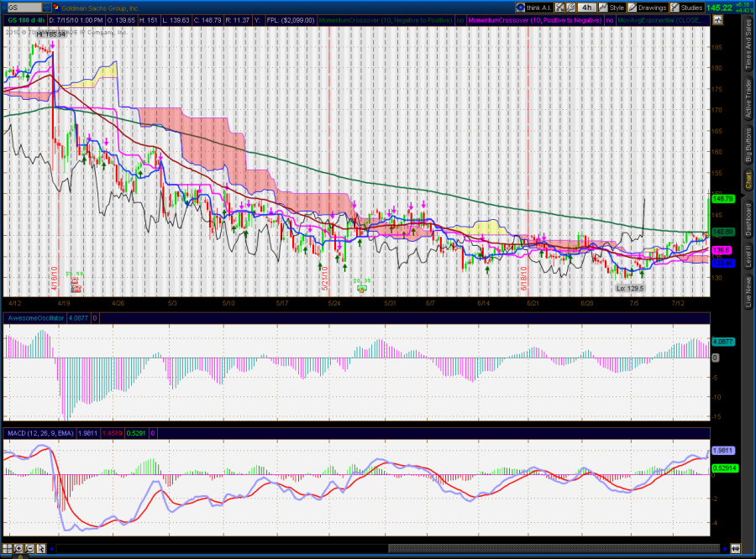The image size is (756, 559).
Task: Click the 136.6 magenta price tag
Action: pyautogui.click(x=722, y=250)
